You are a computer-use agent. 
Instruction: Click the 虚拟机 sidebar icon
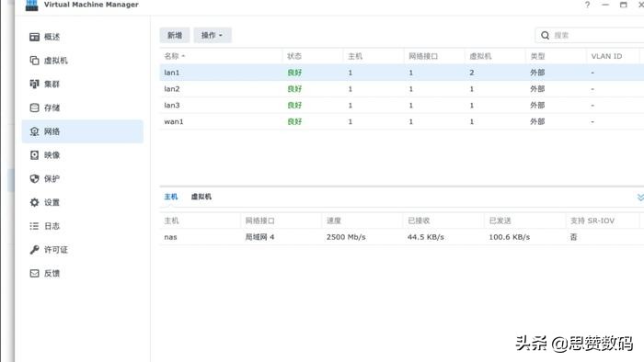click(x=35, y=61)
